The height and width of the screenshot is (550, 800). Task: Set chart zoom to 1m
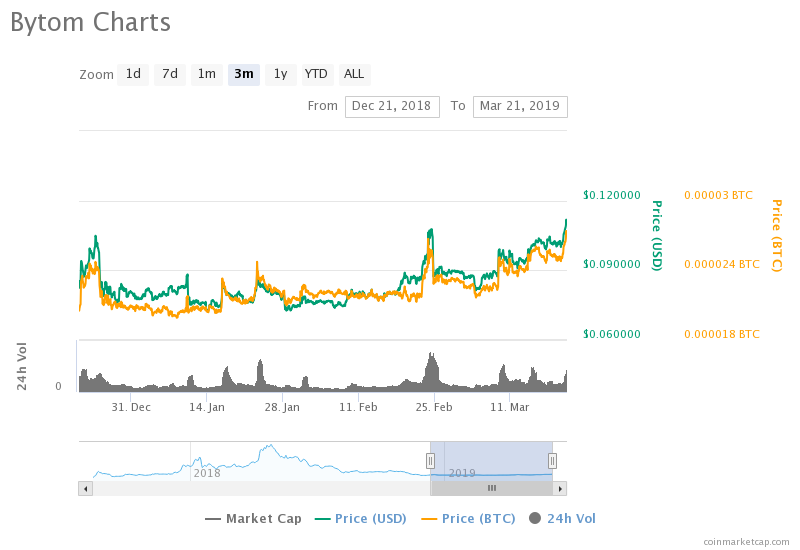tap(207, 74)
